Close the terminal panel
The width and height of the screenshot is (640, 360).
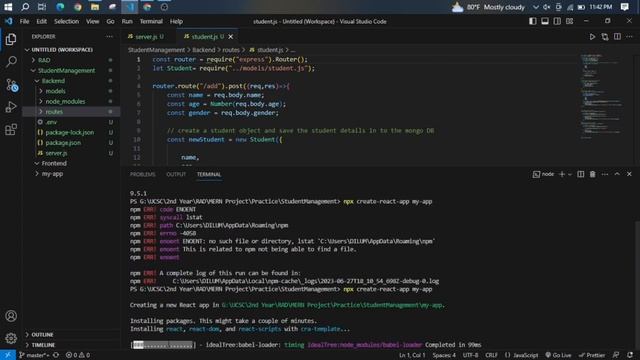click(x=629, y=174)
